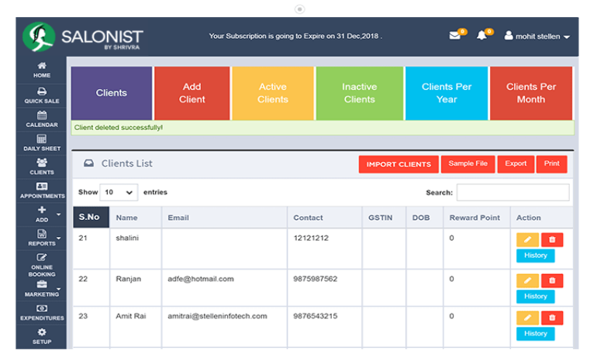Click the 'Client deleted successfully!' message
The height and width of the screenshot is (364, 597).
(x=119, y=128)
